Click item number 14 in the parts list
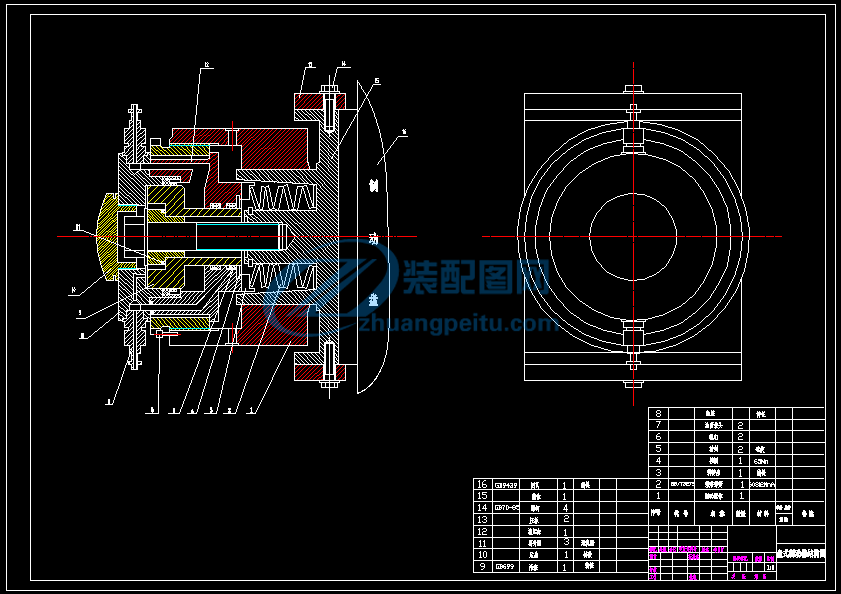Image resolution: width=841 pixels, height=594 pixels. coord(482,508)
